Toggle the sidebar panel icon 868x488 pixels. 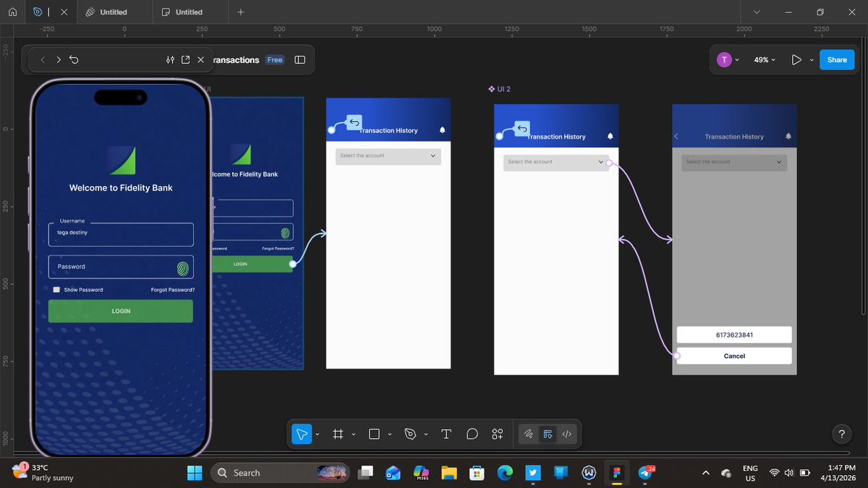[x=300, y=60]
